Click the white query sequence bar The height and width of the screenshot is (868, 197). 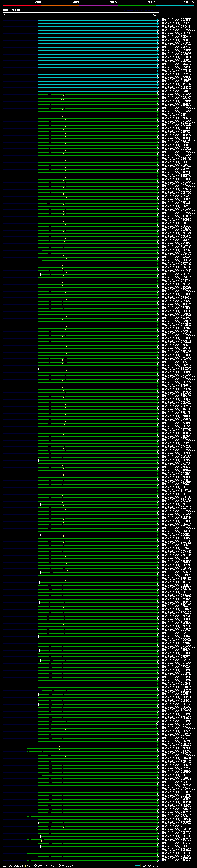[81, 12]
